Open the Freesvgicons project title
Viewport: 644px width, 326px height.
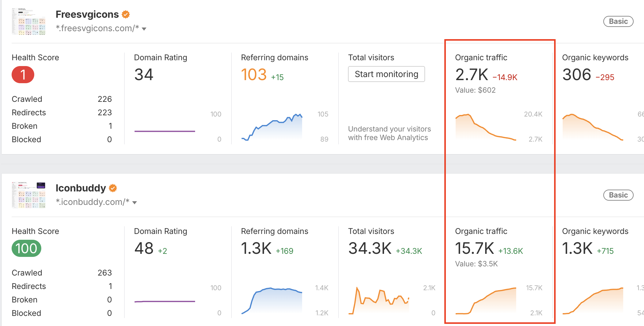pos(87,14)
